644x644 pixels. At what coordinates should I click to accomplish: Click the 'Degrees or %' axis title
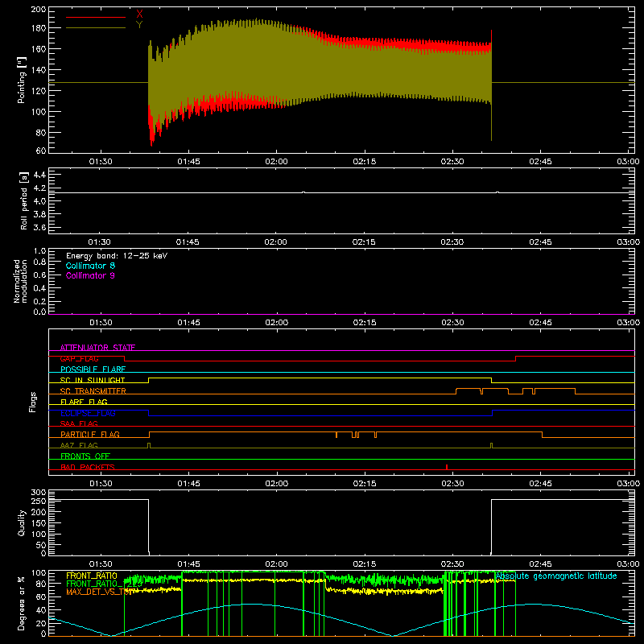point(22,603)
